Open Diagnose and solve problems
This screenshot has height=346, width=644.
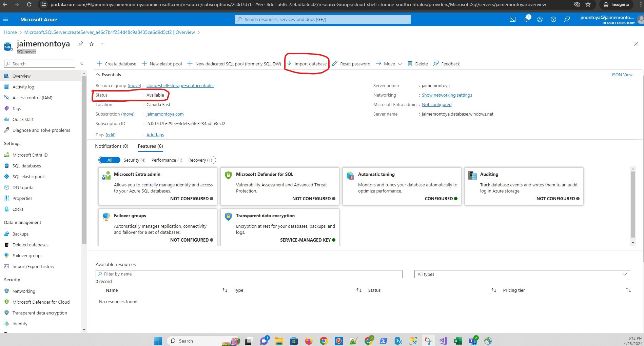pyautogui.click(x=41, y=130)
